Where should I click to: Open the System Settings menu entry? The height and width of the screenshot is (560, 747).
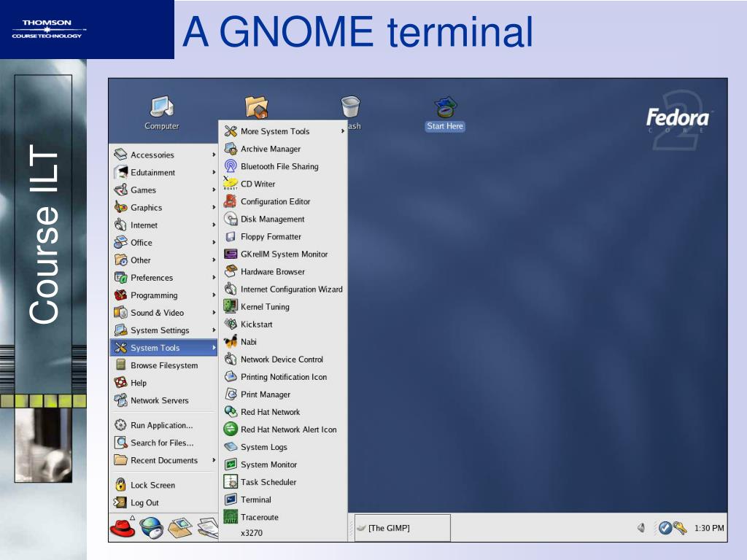164,330
